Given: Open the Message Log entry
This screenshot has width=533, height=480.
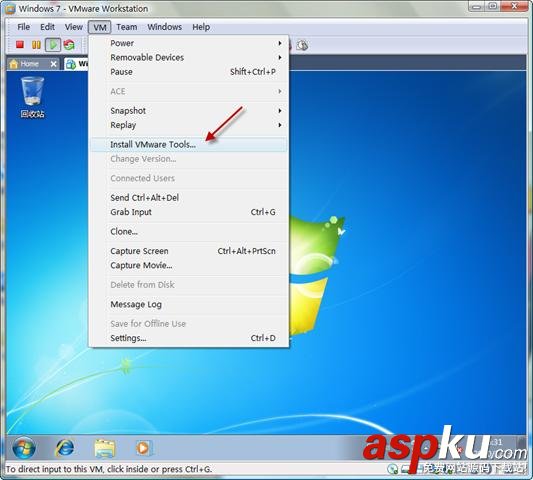Looking at the screenshot, I should [x=188, y=304].
